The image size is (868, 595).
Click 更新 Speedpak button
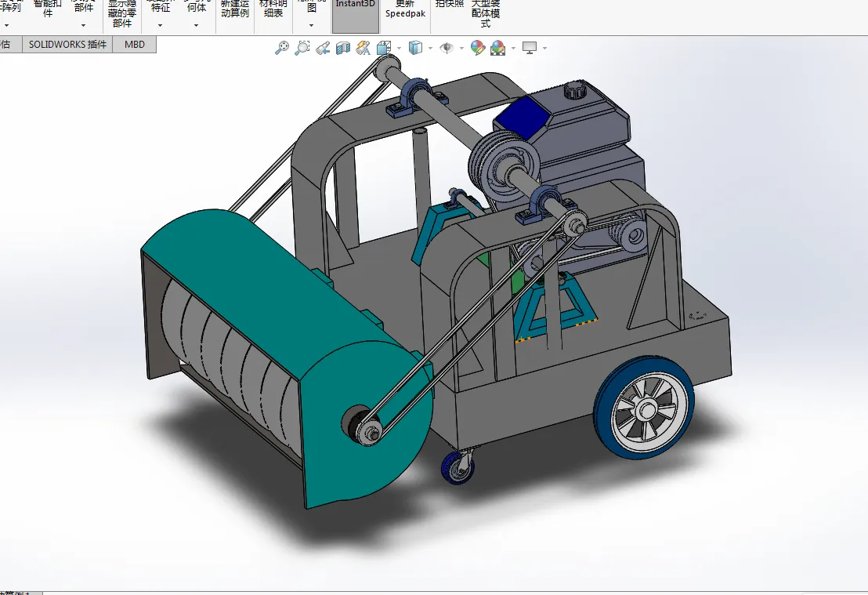click(405, 10)
